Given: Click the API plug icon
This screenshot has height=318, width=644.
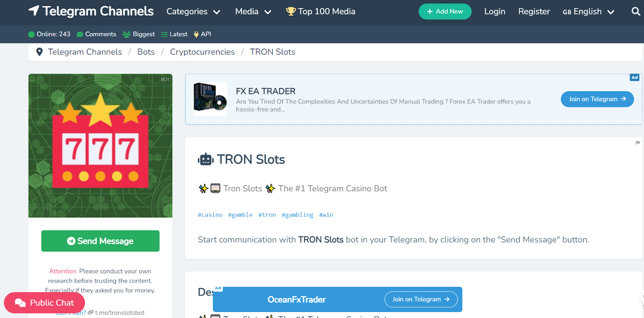Looking at the screenshot, I should point(196,34).
